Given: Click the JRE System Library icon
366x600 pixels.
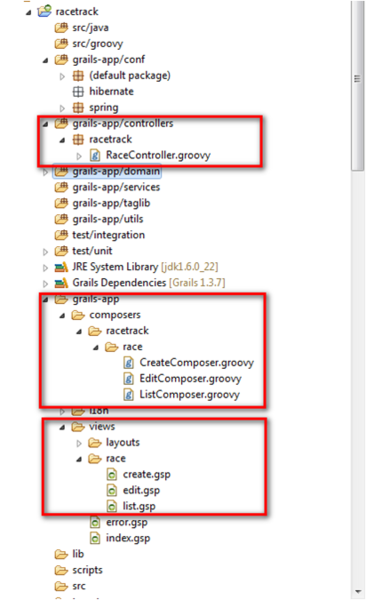Looking at the screenshot, I should [x=61, y=267].
